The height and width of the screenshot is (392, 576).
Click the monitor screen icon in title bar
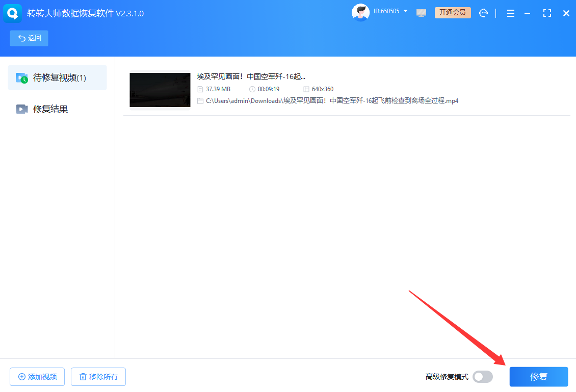[x=422, y=13]
